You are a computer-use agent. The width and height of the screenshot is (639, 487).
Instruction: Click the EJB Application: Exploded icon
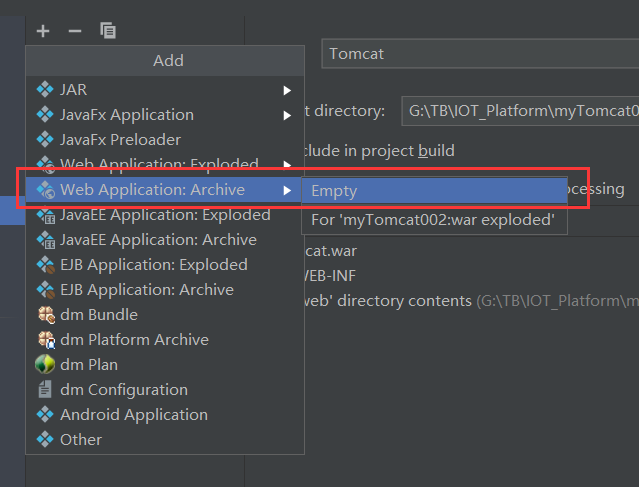coord(44,265)
